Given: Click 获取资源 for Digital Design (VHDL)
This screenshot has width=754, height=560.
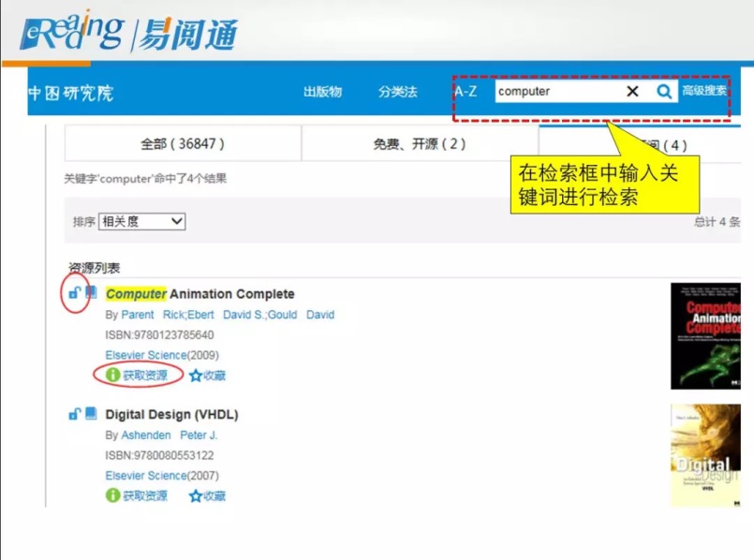Looking at the screenshot, I should pyautogui.click(x=138, y=495).
